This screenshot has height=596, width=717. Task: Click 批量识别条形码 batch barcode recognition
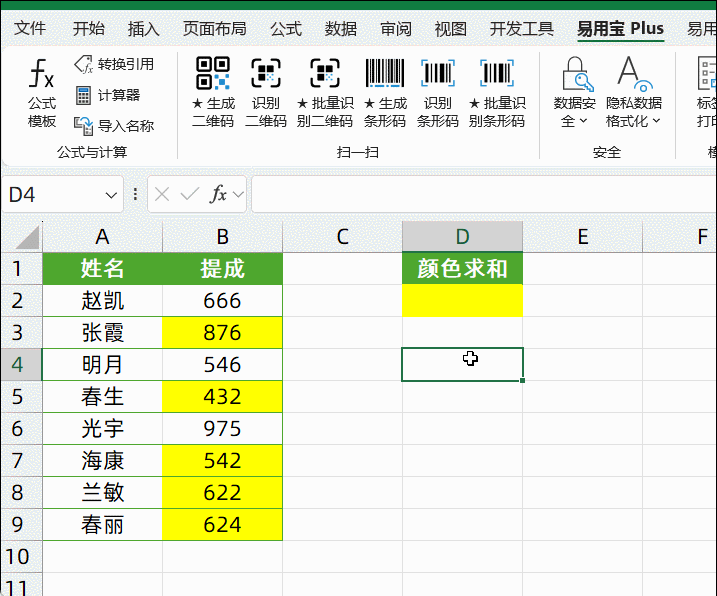(x=497, y=92)
